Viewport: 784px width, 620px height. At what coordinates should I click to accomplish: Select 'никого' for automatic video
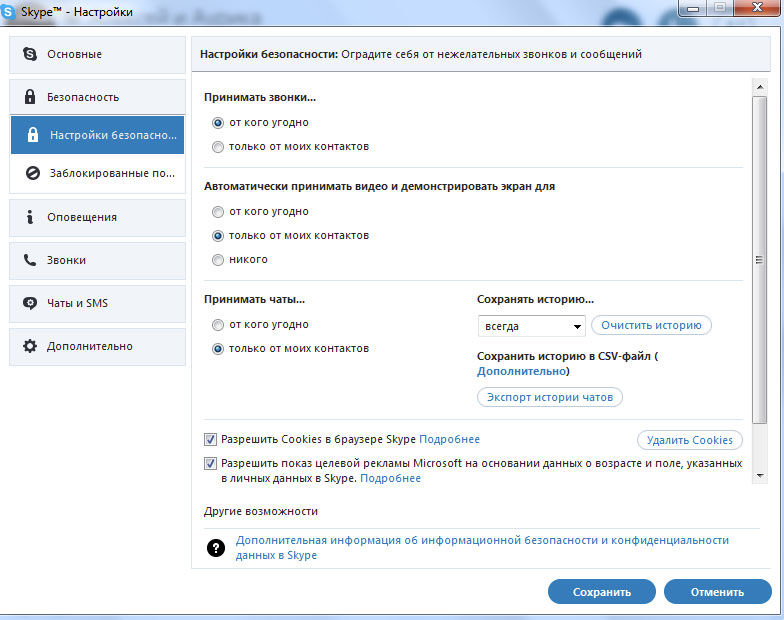[x=218, y=260]
